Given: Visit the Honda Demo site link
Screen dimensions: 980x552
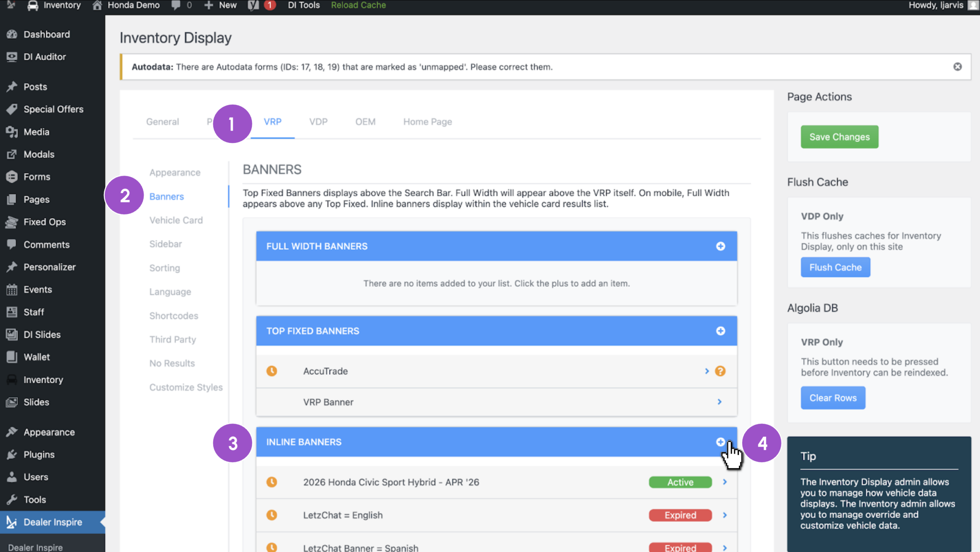Looking at the screenshot, I should [126, 5].
